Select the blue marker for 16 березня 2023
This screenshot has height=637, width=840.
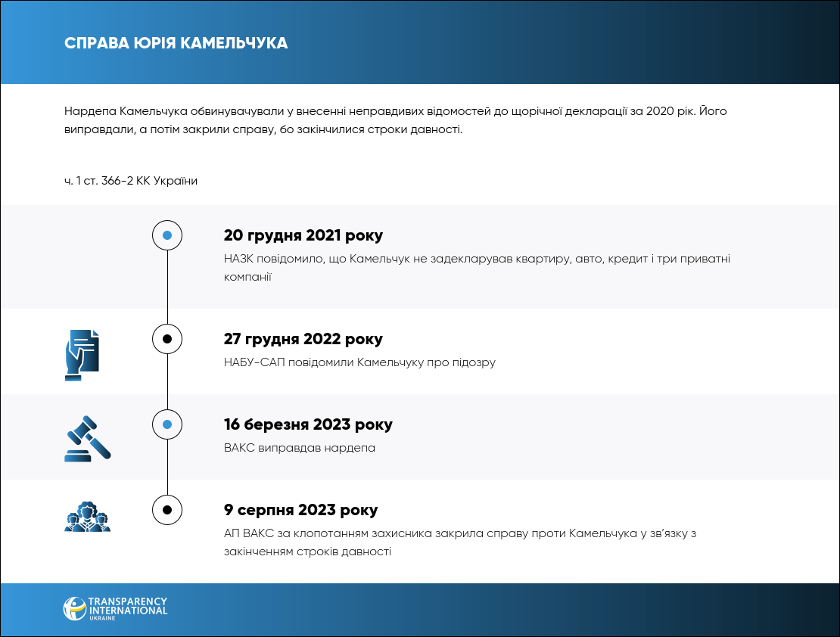coord(167,424)
